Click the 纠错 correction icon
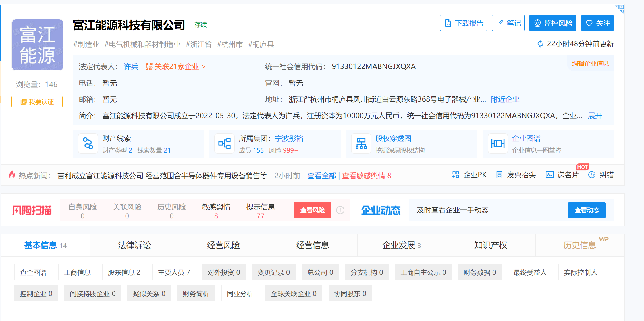The width and height of the screenshot is (644, 321). pyautogui.click(x=591, y=175)
